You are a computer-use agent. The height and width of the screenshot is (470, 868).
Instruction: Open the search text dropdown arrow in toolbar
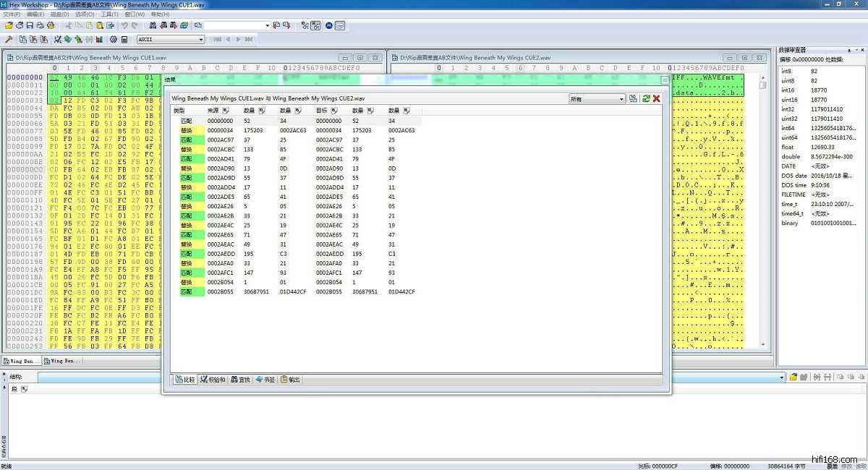tap(267, 25)
